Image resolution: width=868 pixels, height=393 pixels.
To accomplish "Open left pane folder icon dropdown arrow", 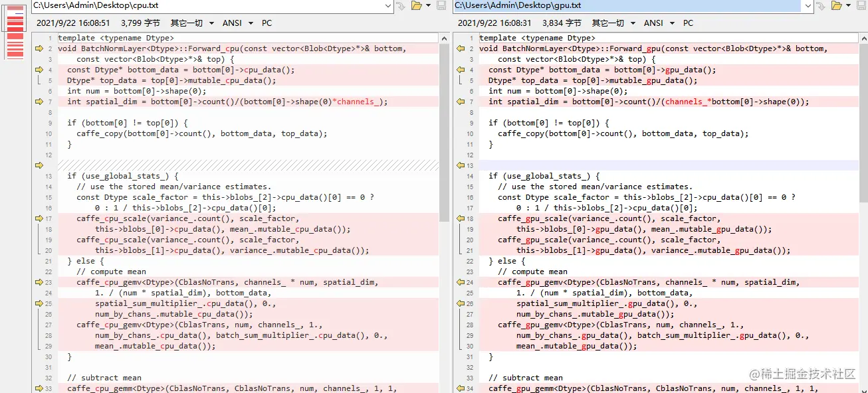I will coord(429,6).
